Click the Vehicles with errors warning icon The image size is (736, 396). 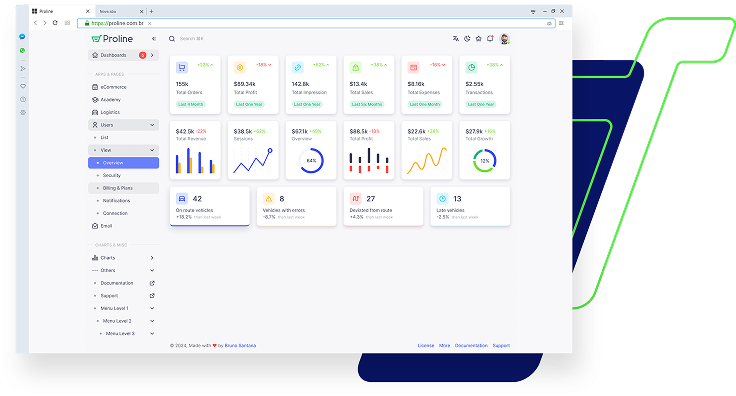click(x=268, y=198)
